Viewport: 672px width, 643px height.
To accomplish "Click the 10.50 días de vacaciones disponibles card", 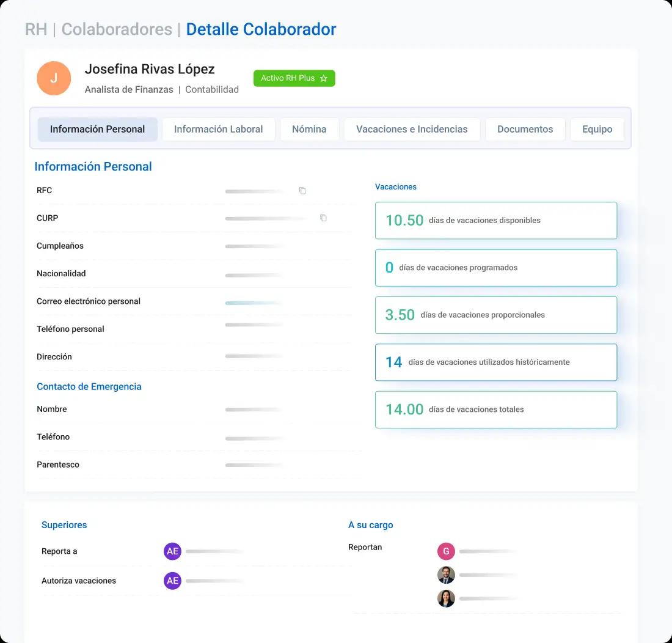I will (x=496, y=220).
